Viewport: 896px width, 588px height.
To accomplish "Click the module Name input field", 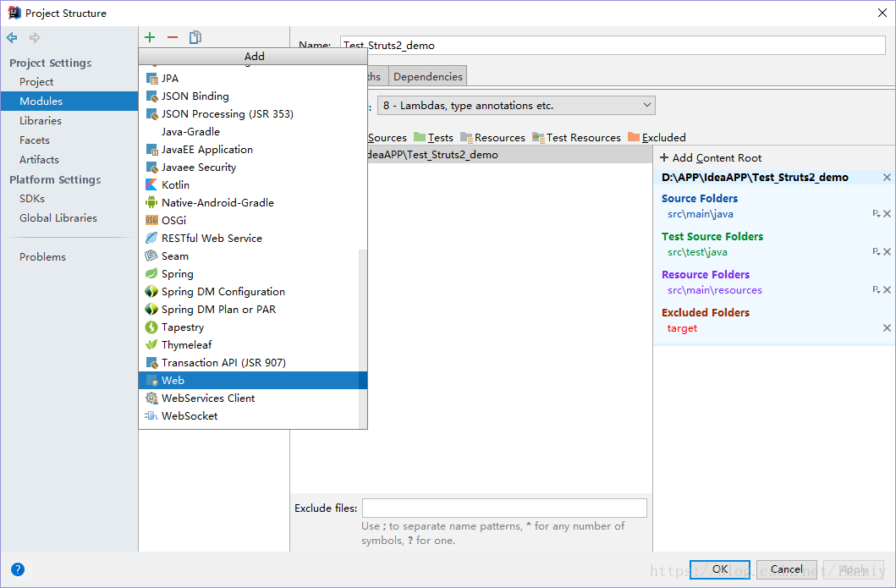I will tap(613, 45).
